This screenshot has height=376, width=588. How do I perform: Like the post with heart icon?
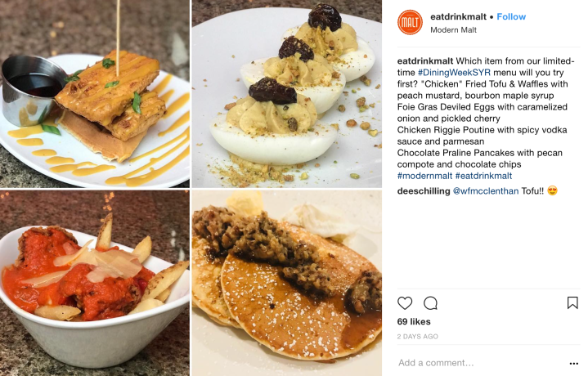click(405, 303)
